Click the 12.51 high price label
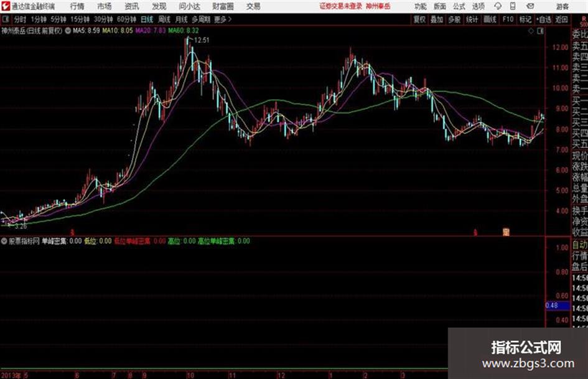The width and height of the screenshot is (588, 379). pyautogui.click(x=202, y=40)
